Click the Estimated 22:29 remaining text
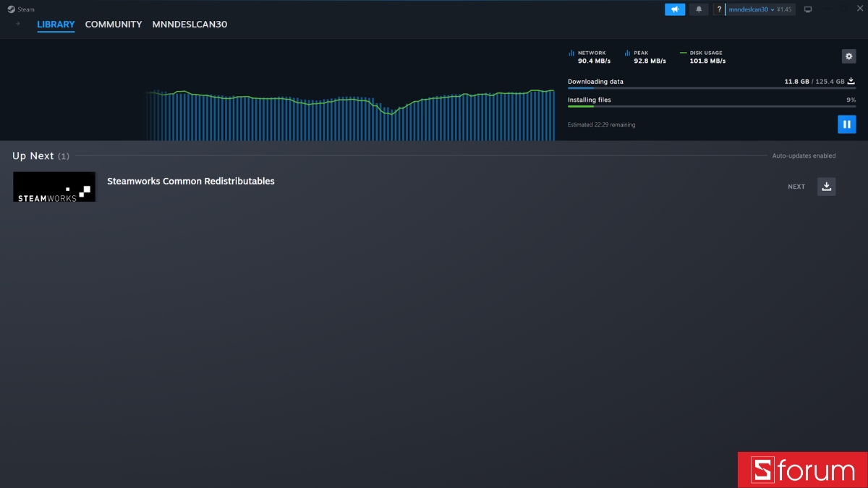 point(602,125)
